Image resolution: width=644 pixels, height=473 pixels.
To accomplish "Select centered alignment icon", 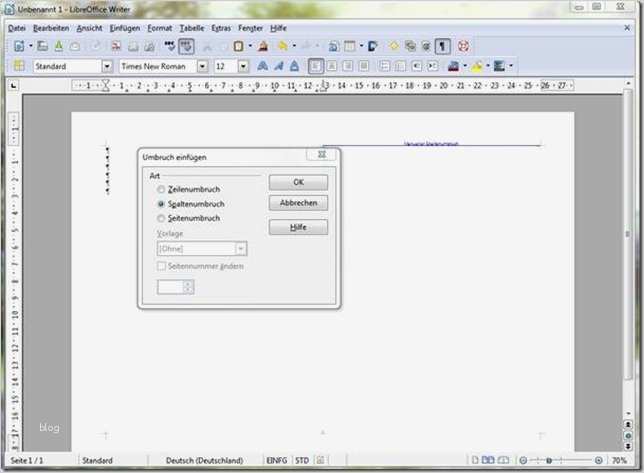I will pyautogui.click(x=332, y=66).
